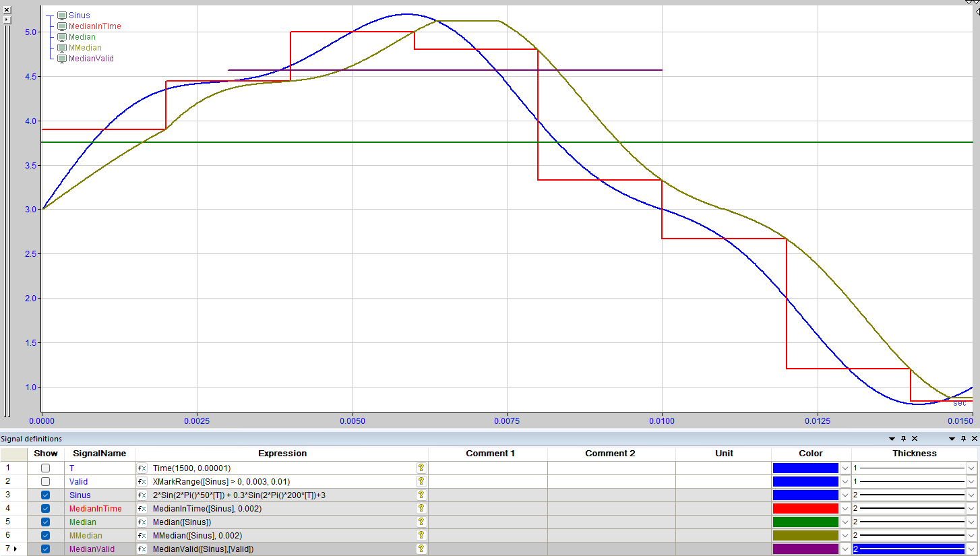The width and height of the screenshot is (980, 556).
Task: Click the Unit cell in row T
Action: 724,468
